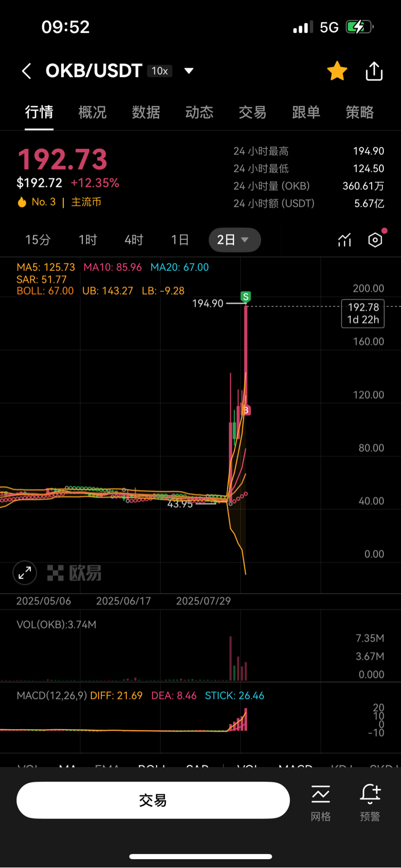
Task: Tap the 2025/05/06 date label
Action: 43,601
